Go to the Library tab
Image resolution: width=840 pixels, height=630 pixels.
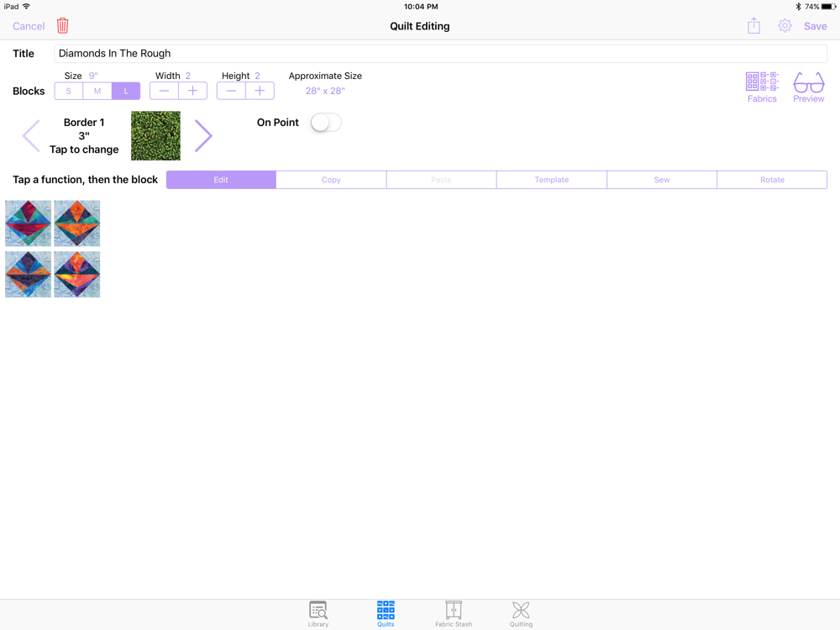click(x=318, y=614)
